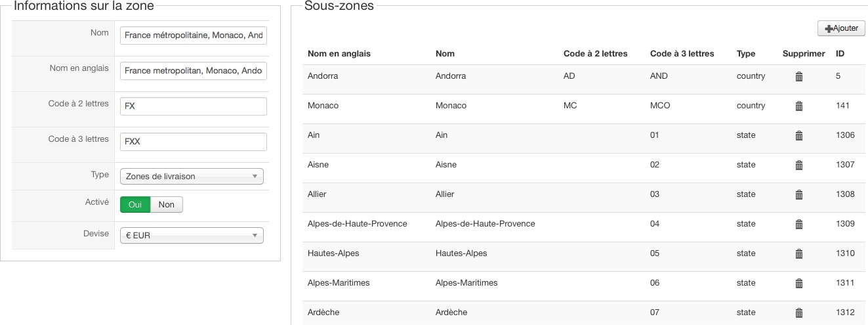Delete Alpes-de-Haute-Provence sub-zone
The width and height of the screenshot is (868, 325).
point(798,224)
